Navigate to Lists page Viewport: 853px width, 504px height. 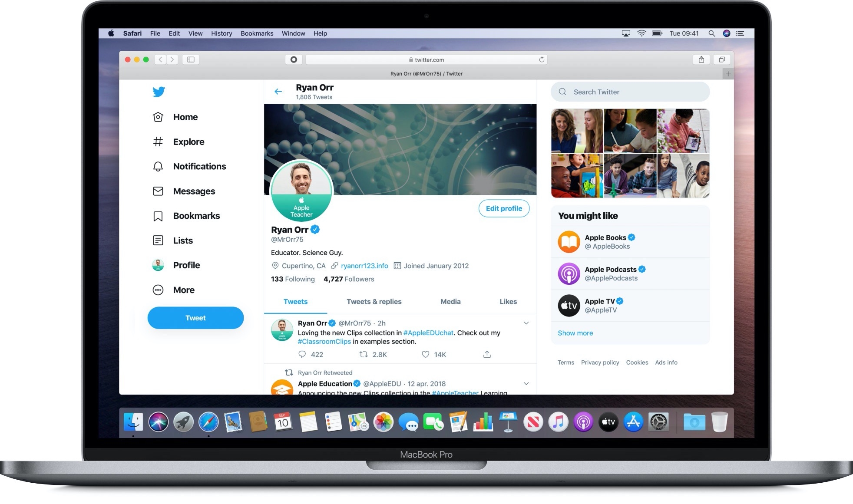(x=182, y=240)
